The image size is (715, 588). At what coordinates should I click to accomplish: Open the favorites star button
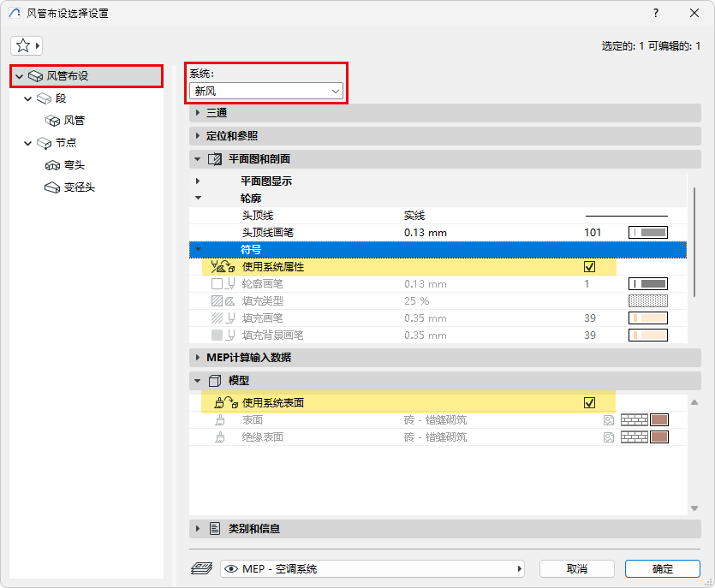[x=27, y=45]
